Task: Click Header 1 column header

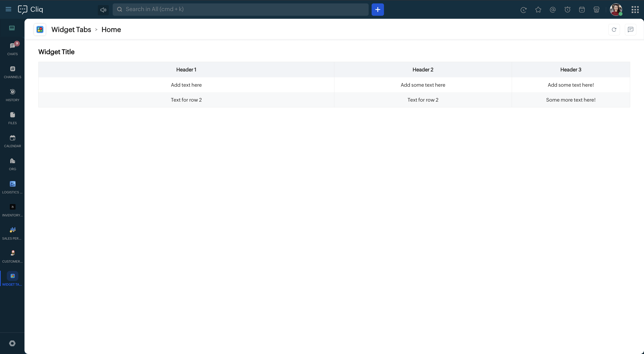Action: (x=186, y=69)
